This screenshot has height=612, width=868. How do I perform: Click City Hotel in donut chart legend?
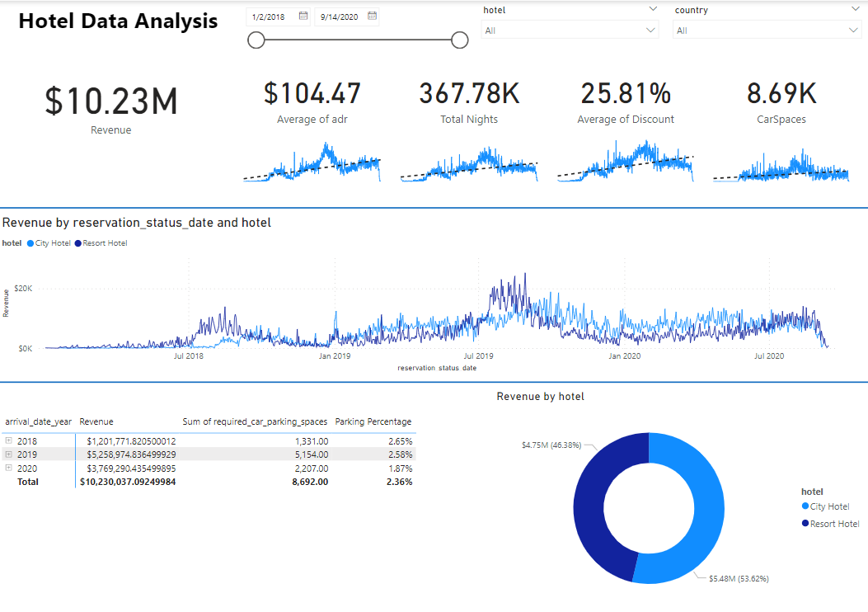click(828, 506)
